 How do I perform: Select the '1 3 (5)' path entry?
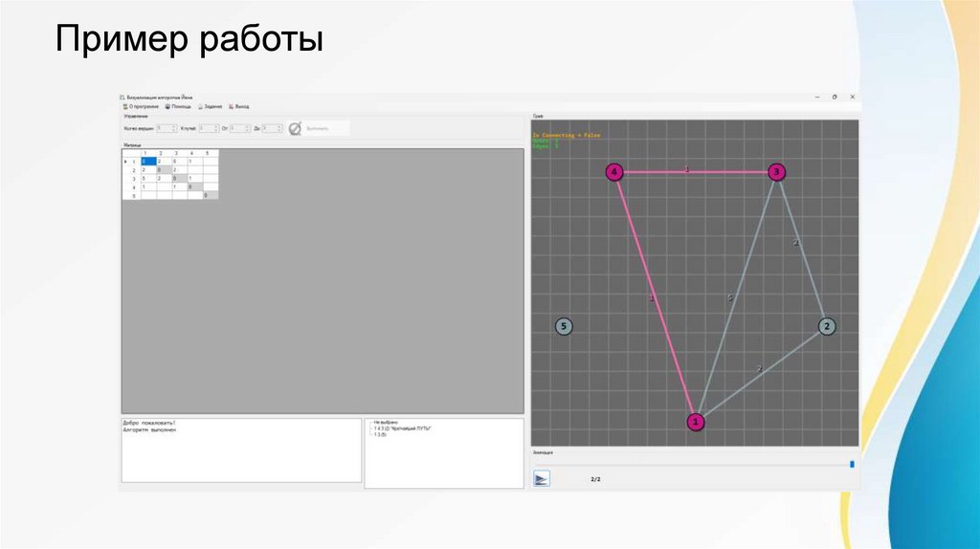tap(380, 434)
